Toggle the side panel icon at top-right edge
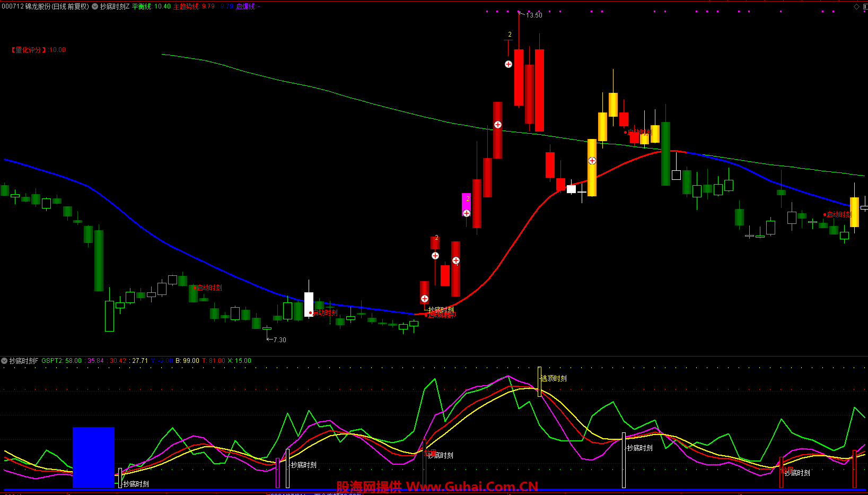Screen dimensions: 868x495 pyautogui.click(x=864, y=6)
